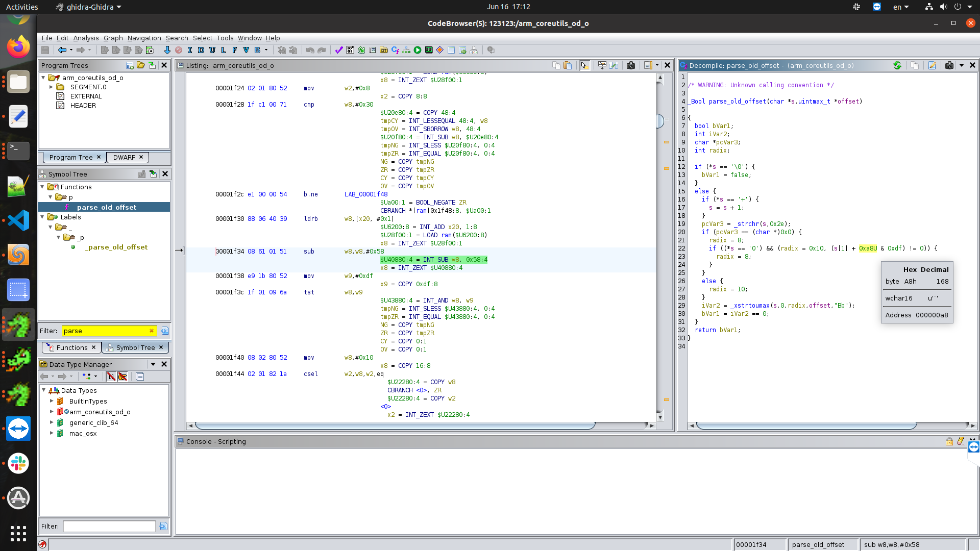
Task: Expand the SEGMENT.0 tree node
Action: tap(51, 87)
